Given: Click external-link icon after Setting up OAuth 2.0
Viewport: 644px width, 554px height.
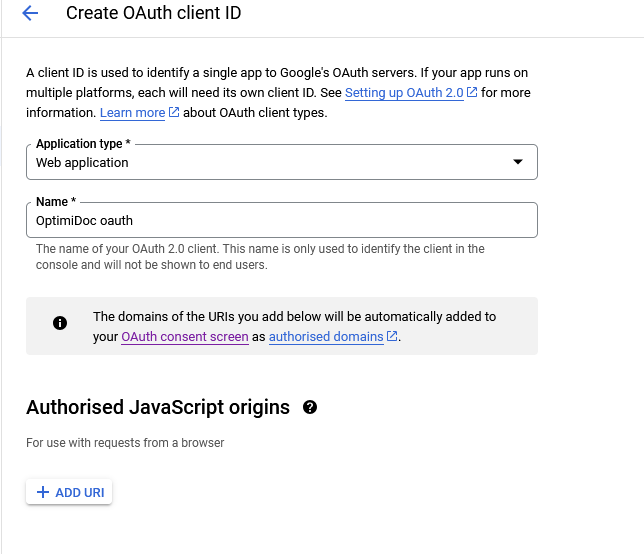Looking at the screenshot, I should (x=472, y=92).
